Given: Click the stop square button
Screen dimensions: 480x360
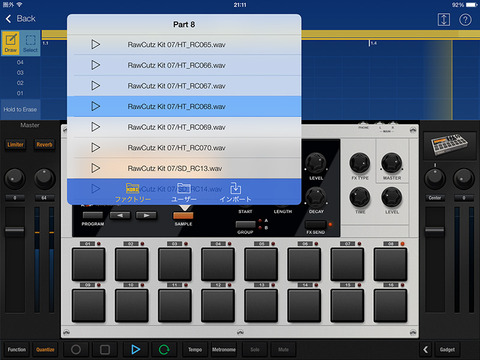Looking at the screenshot, I should coord(105,349).
